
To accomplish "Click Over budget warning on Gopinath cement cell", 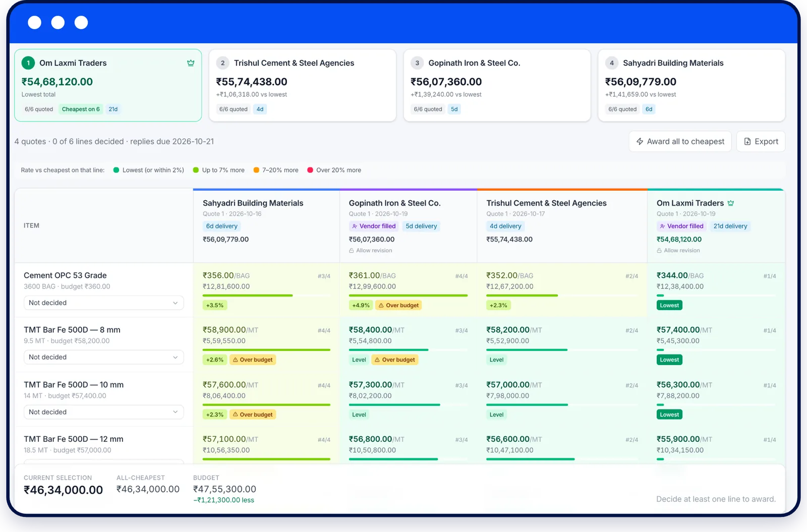I will click(x=398, y=306).
